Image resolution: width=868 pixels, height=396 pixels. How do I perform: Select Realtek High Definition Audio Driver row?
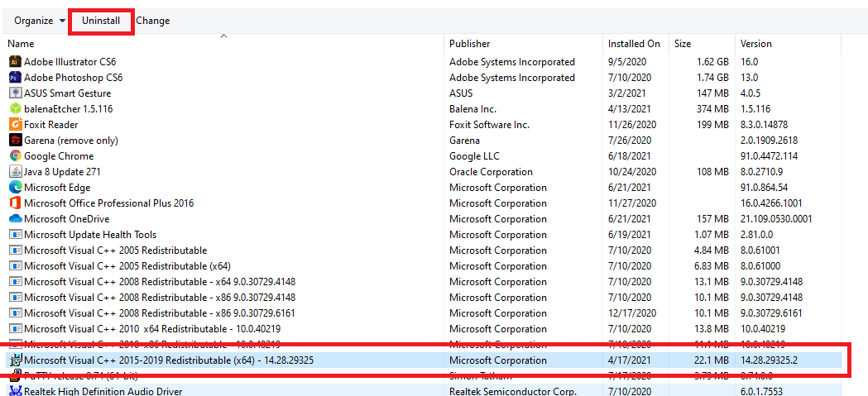103,391
